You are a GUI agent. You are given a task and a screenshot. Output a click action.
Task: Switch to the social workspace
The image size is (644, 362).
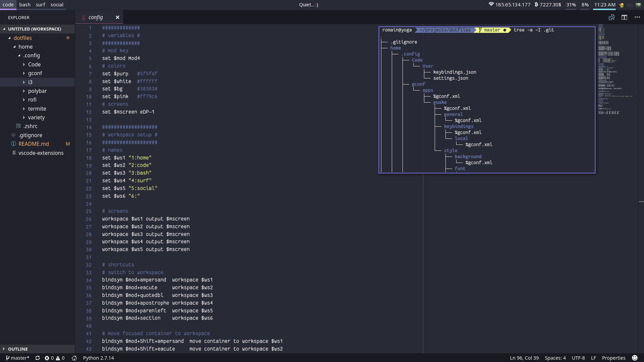pyautogui.click(x=57, y=5)
